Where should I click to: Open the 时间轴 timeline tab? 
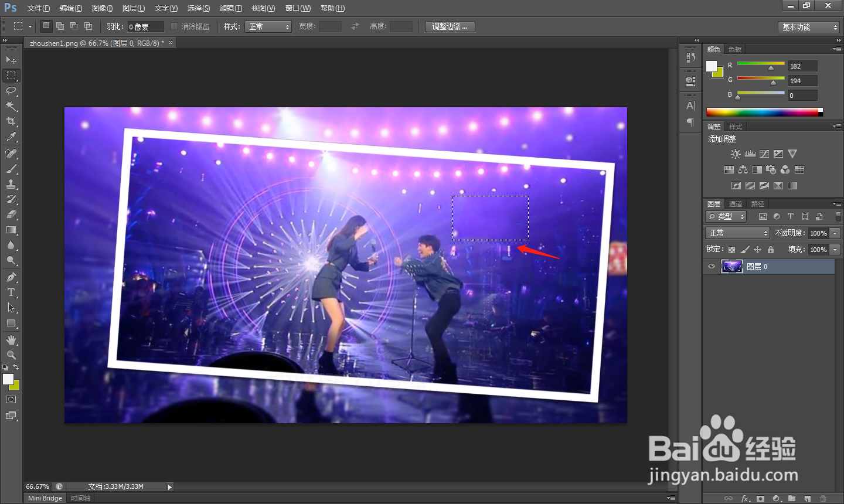(x=80, y=498)
